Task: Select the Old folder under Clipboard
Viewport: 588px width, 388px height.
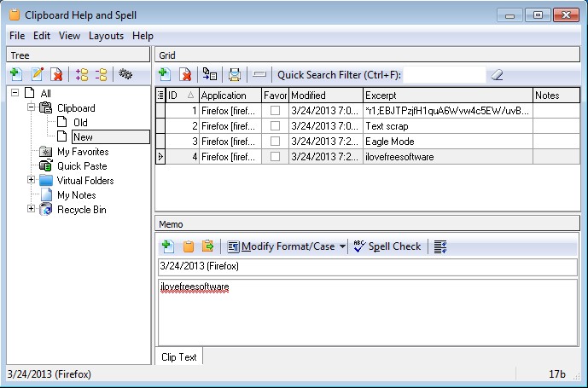Action: (80, 123)
